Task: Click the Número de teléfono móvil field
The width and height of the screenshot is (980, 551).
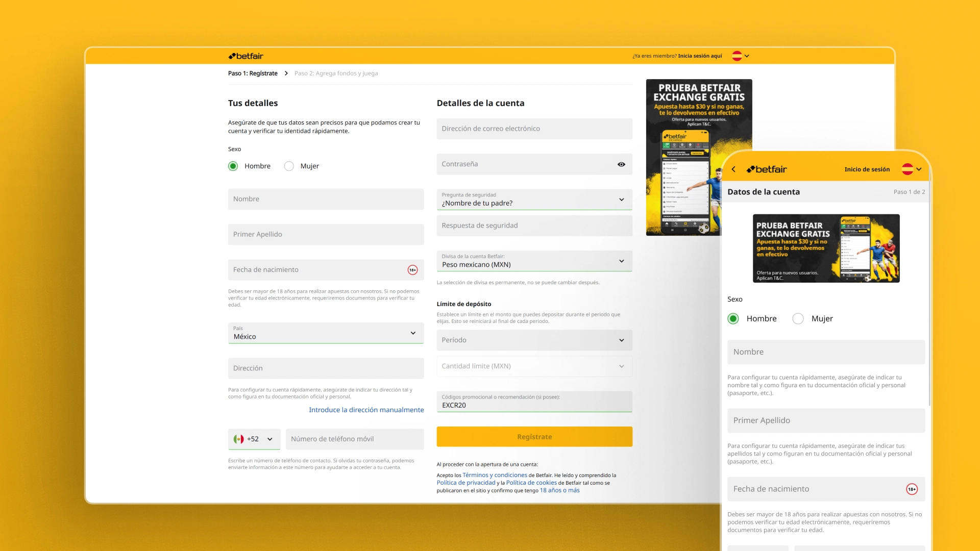Action: coord(355,439)
